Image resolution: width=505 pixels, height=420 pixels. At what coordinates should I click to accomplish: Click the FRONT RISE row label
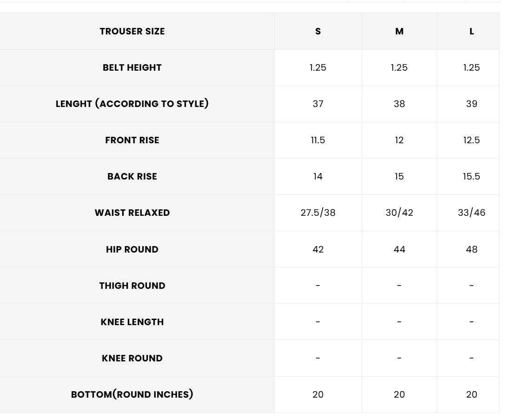click(x=132, y=140)
